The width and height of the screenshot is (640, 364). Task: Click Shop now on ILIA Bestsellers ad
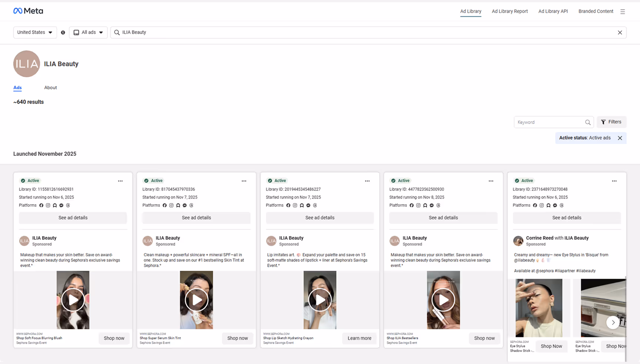[x=484, y=338]
